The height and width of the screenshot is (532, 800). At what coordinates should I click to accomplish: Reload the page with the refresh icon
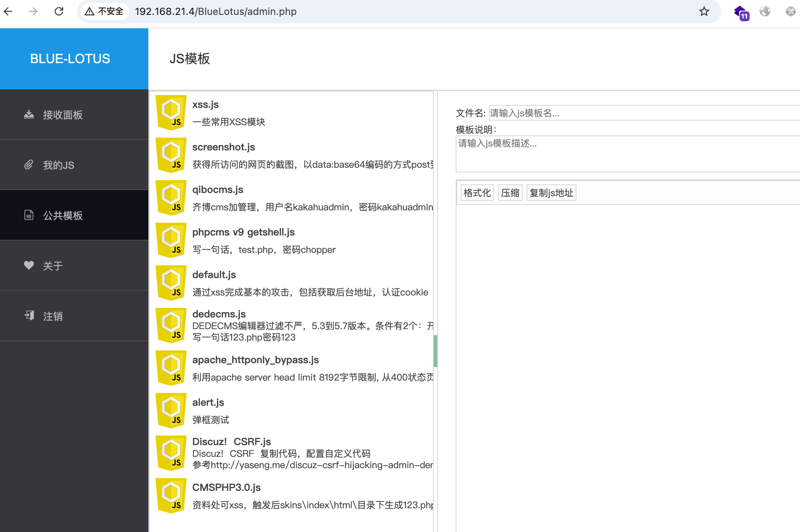(59, 11)
